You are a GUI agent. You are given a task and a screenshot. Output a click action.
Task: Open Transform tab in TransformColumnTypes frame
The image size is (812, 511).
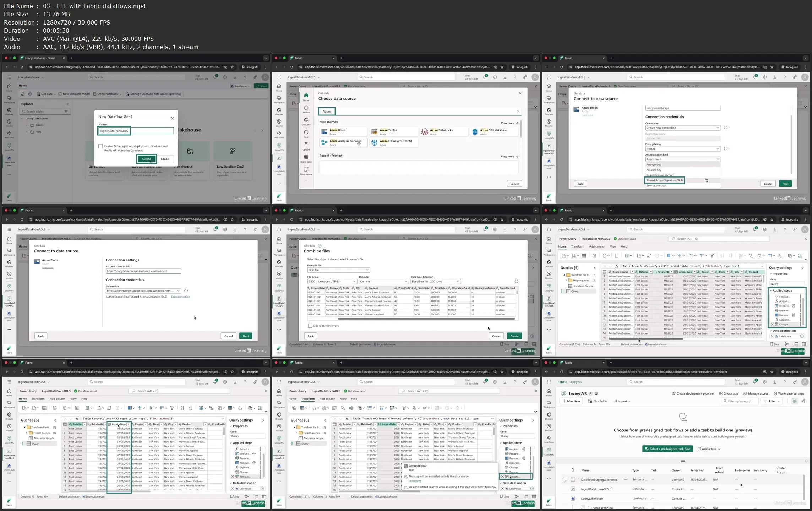pyautogui.click(x=577, y=246)
